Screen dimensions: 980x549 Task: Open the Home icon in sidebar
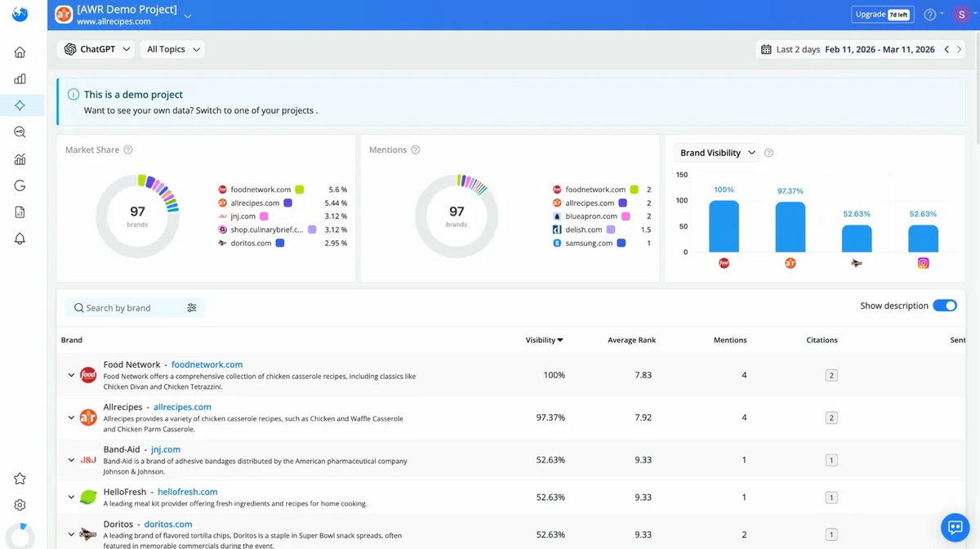(20, 52)
